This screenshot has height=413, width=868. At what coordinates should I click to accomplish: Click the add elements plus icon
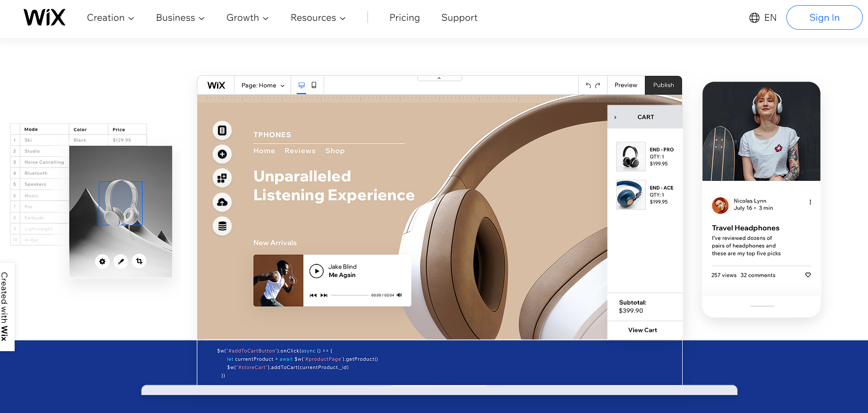tap(222, 154)
